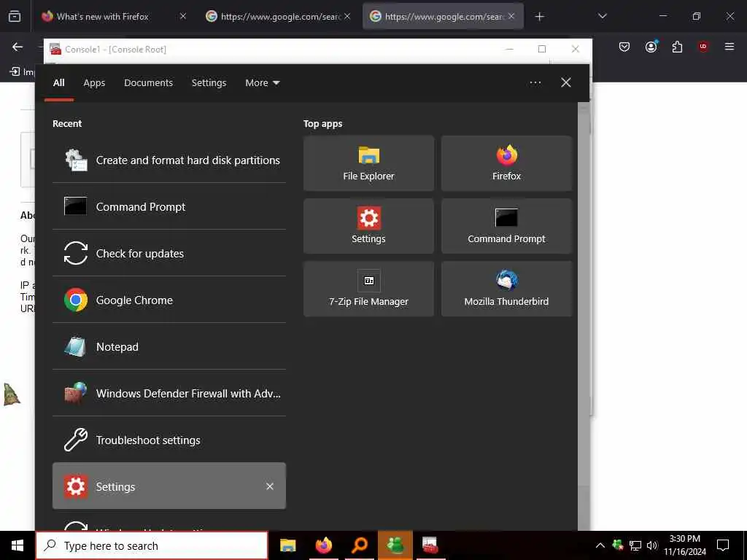Open Create and format hard disk partitions
The height and width of the screenshot is (560, 747).
coord(169,160)
